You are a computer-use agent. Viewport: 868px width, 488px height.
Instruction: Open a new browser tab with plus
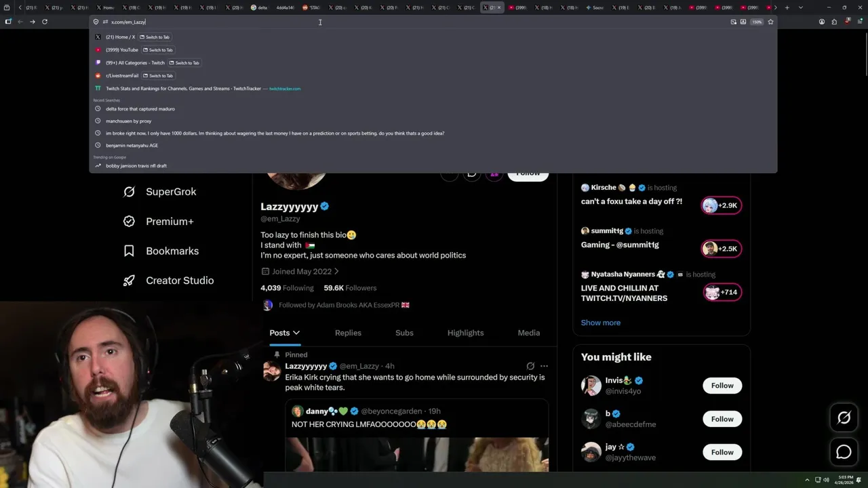pyautogui.click(x=787, y=7)
